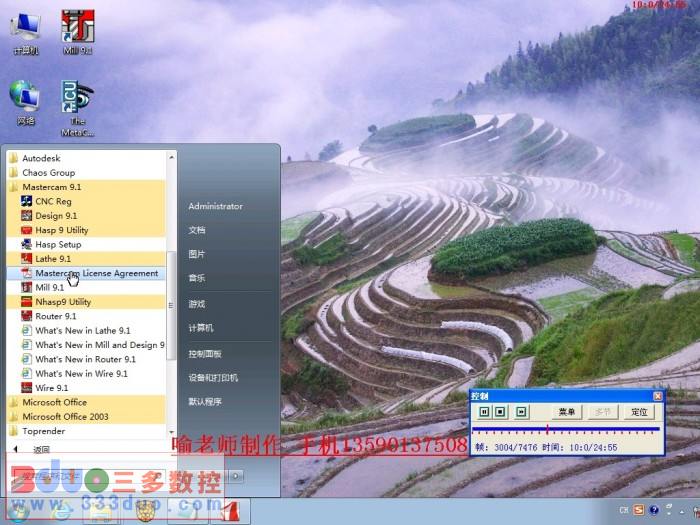Launch Mill 9.1 from the Start menu list
The image size is (700, 525).
(86, 287)
